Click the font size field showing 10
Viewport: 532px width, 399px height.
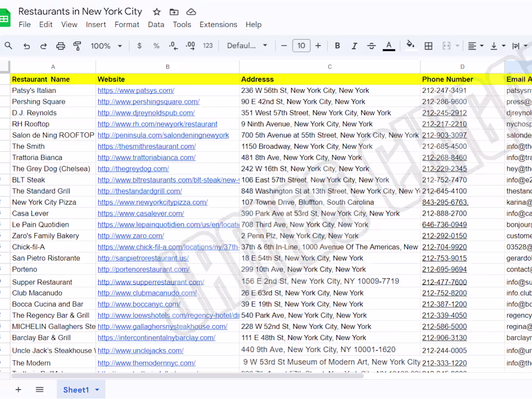[301, 45]
